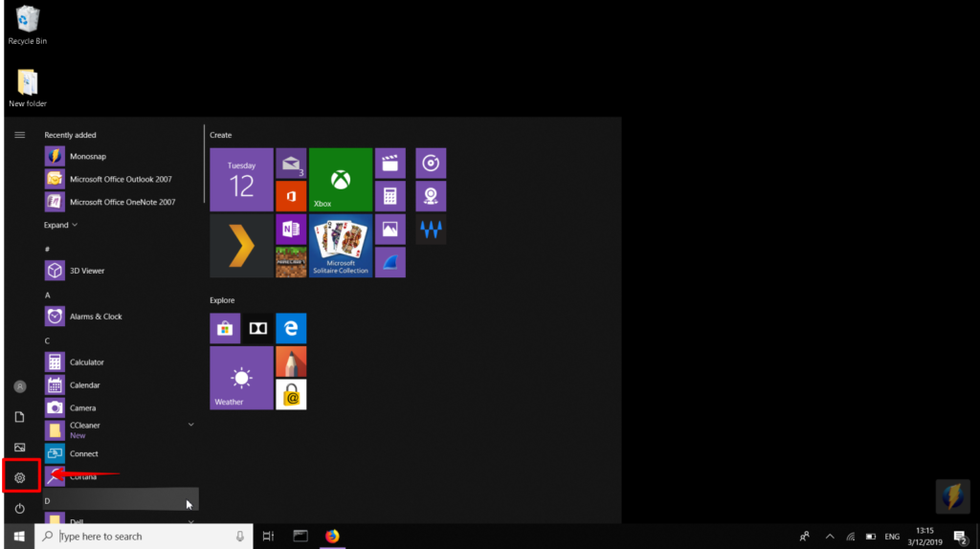Show hidden system tray icons
Image resolution: width=980 pixels, height=549 pixels.
coord(830,537)
